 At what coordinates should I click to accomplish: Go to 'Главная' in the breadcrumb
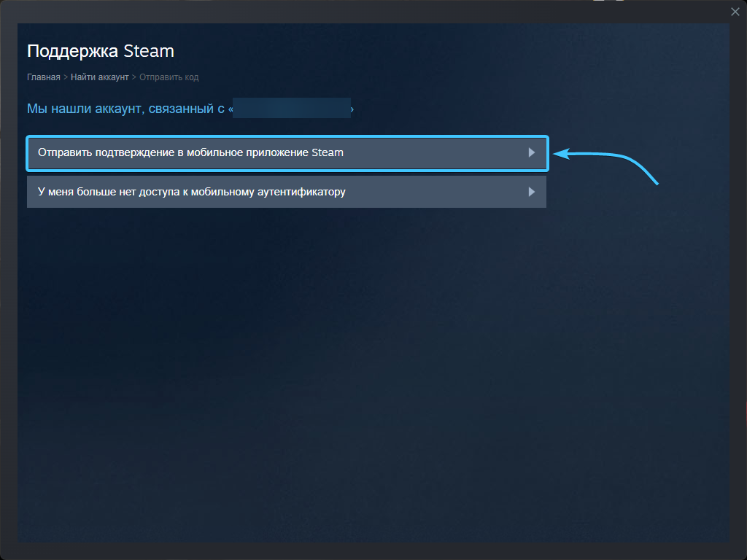pyautogui.click(x=43, y=77)
